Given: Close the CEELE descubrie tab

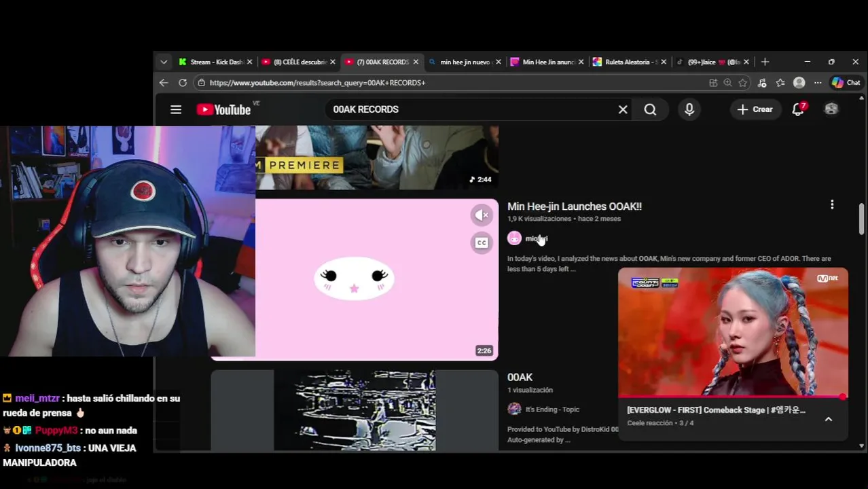Looking at the screenshot, I should 333,62.
